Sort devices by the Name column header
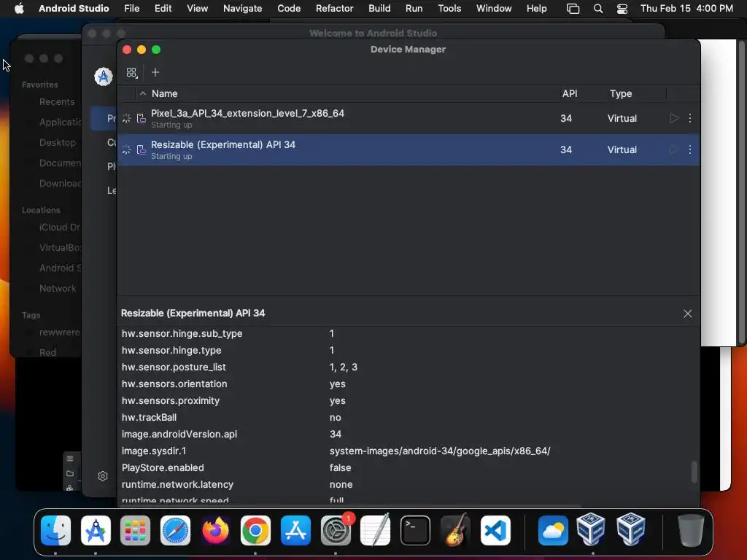Image resolution: width=747 pixels, height=560 pixels. click(x=164, y=94)
